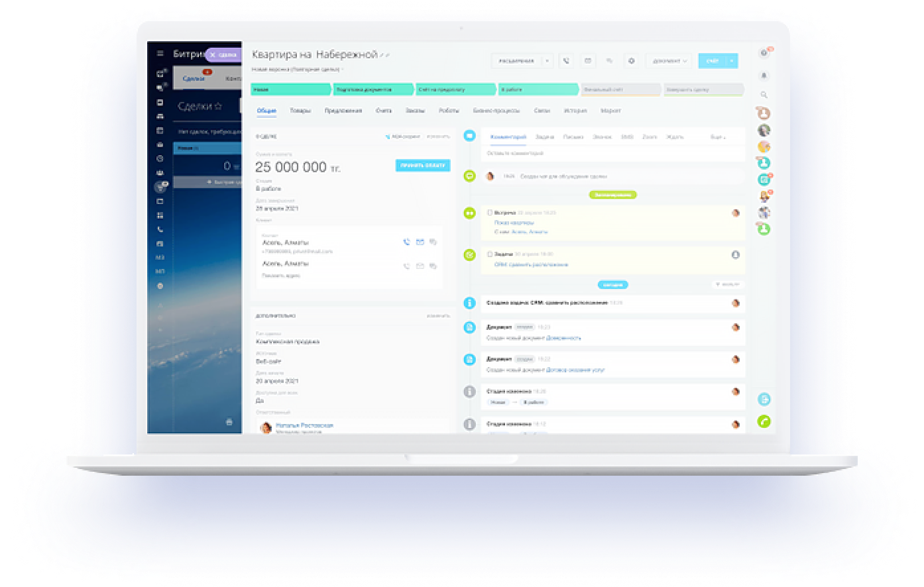The image size is (924, 587).
Task: Set deal stage to Подготовка документов
Action: click(374, 89)
